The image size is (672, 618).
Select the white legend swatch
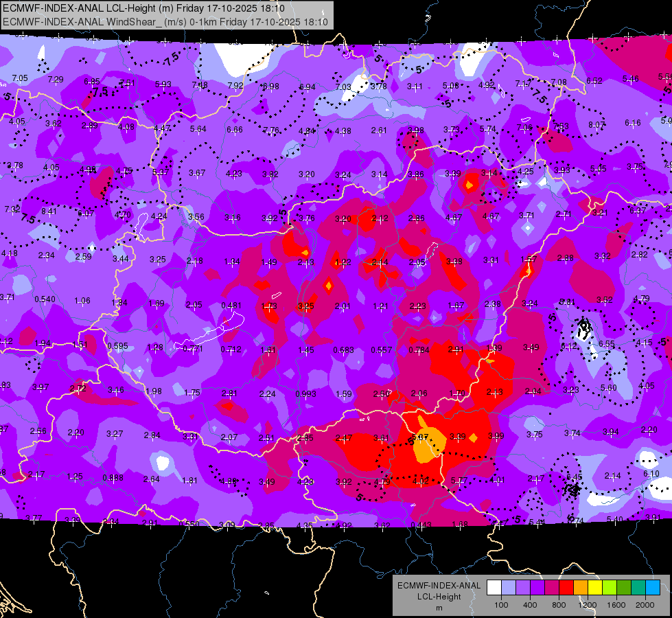(494, 588)
